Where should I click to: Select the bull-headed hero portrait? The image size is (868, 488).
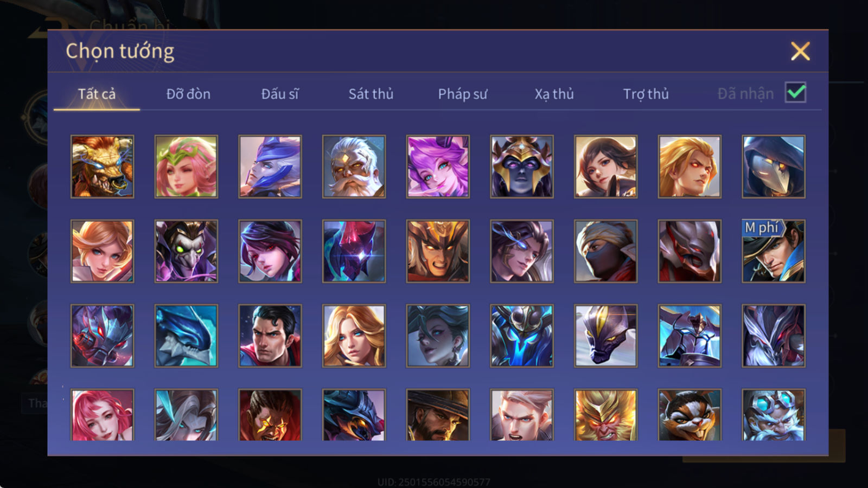[x=102, y=166]
